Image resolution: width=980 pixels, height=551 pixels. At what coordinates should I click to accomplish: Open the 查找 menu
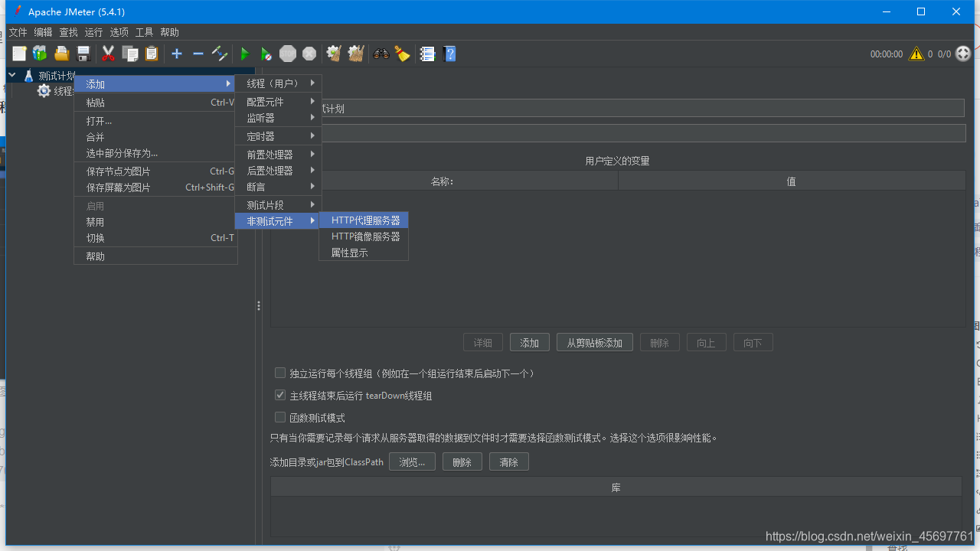[x=68, y=32]
